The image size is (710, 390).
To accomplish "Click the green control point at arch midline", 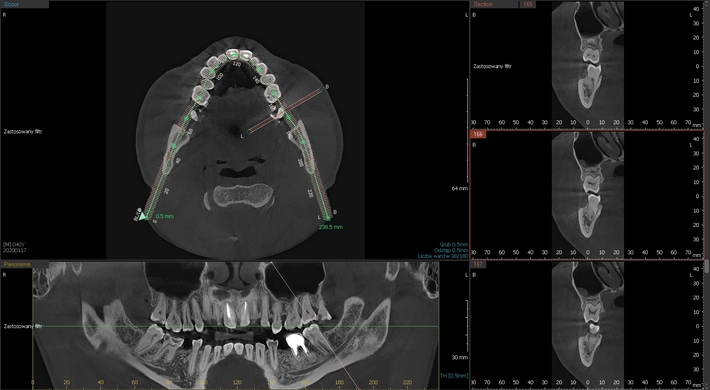I will [234, 55].
